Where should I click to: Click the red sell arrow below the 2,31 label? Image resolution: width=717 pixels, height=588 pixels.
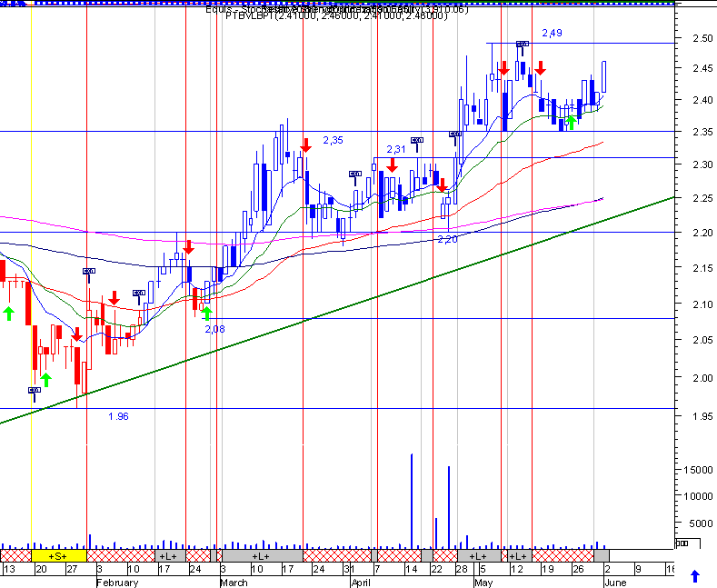tap(392, 165)
